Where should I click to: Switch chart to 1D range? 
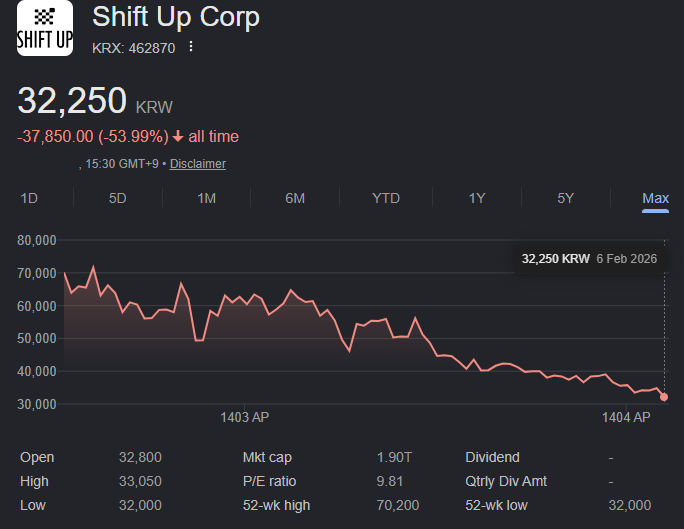[x=29, y=198]
